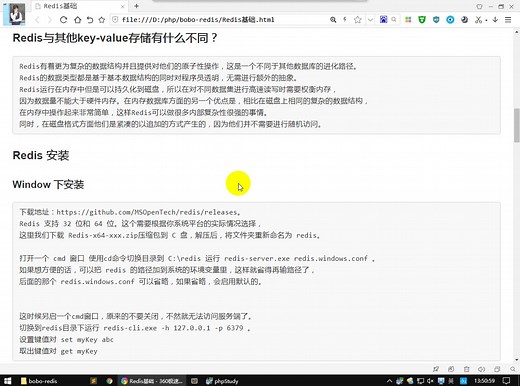Click the trash icon in status bar
This screenshot has width=520, height=386.
point(466,369)
